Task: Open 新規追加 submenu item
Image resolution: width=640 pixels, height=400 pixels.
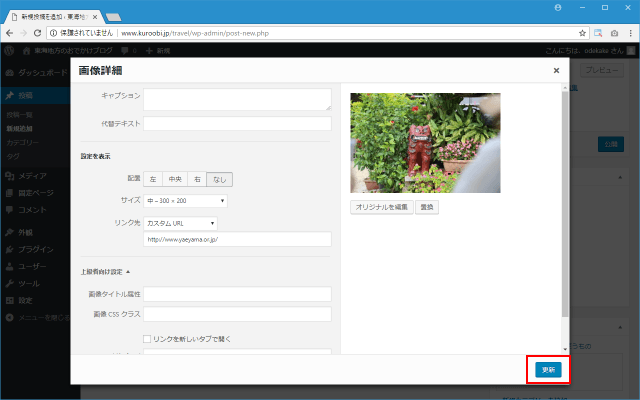Action: 20,129
